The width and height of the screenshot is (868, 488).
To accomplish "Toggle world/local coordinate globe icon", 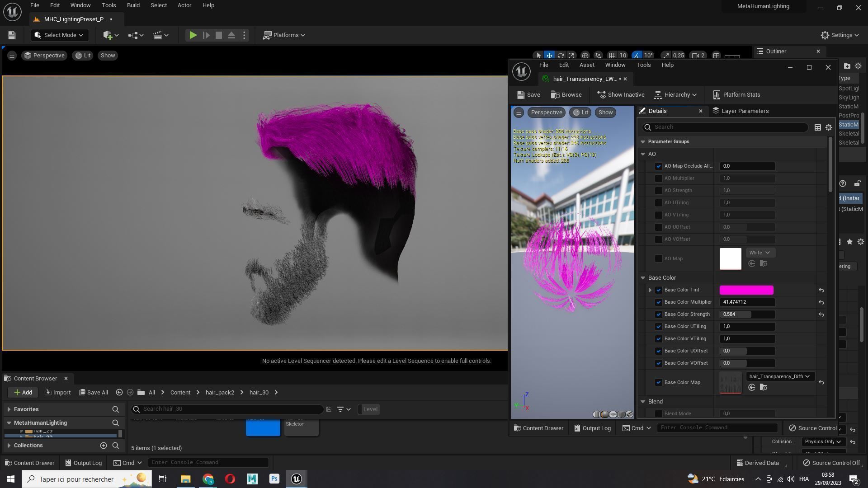I will point(585,56).
